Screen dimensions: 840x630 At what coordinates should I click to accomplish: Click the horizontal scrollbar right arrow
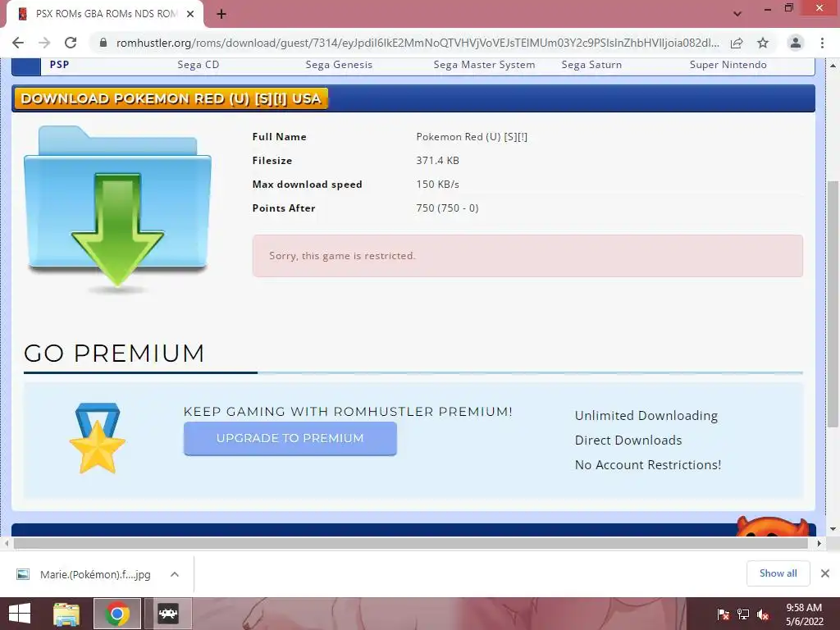[819, 543]
